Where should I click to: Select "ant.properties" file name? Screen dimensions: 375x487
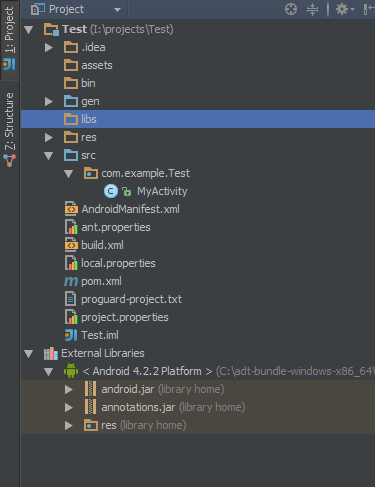(116, 228)
